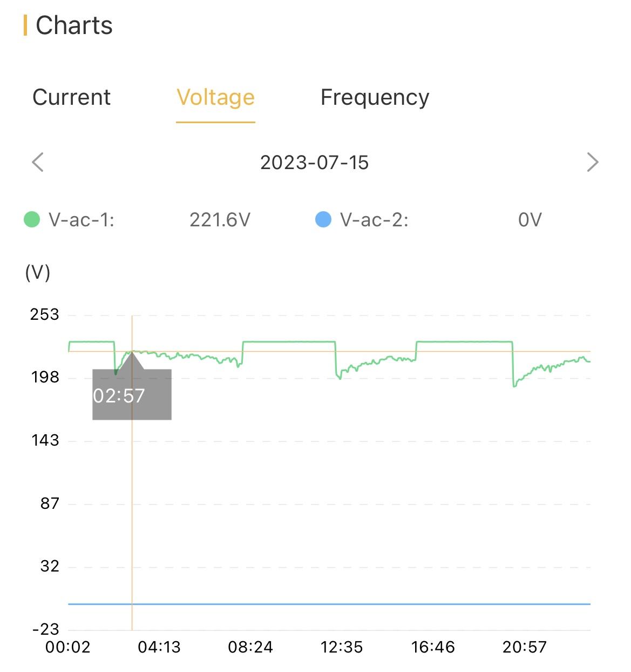This screenshot has height=672, width=631.
Task: Select the 221.6V reading value
Action: tap(220, 220)
